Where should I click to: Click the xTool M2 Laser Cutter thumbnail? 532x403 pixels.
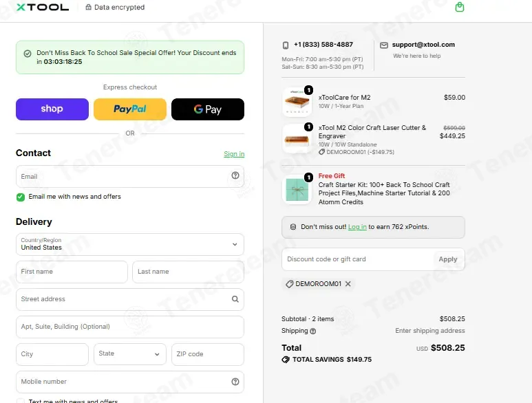click(x=297, y=139)
